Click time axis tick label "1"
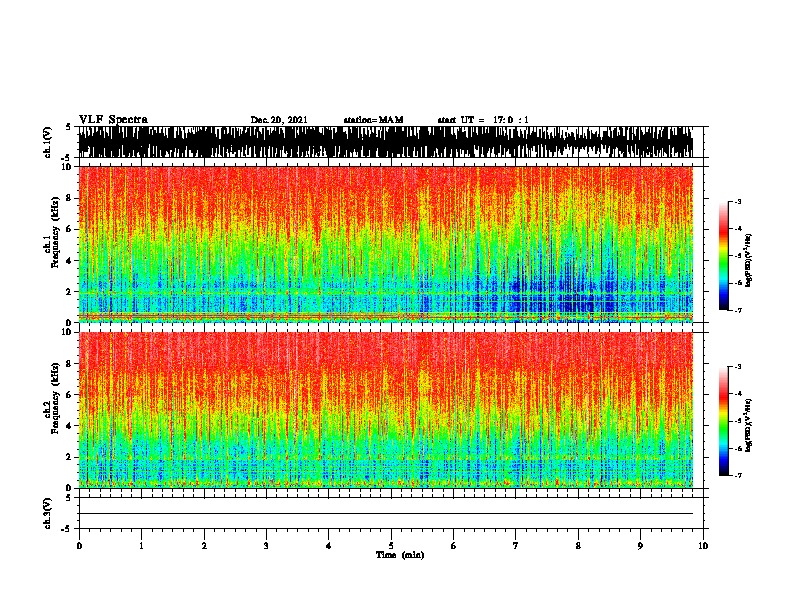The height and width of the screenshot is (612, 792). 141,546
